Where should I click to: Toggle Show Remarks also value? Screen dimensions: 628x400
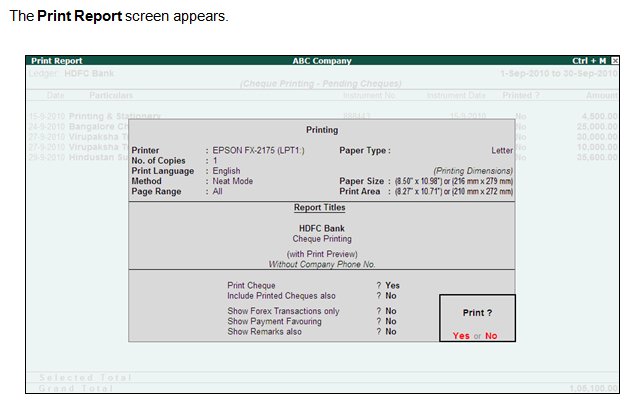390,332
